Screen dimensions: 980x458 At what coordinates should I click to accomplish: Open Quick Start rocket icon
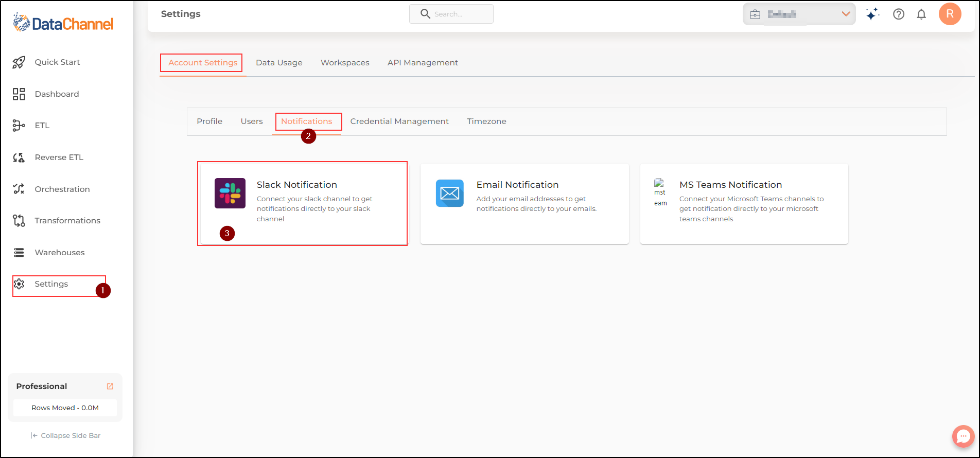click(19, 62)
